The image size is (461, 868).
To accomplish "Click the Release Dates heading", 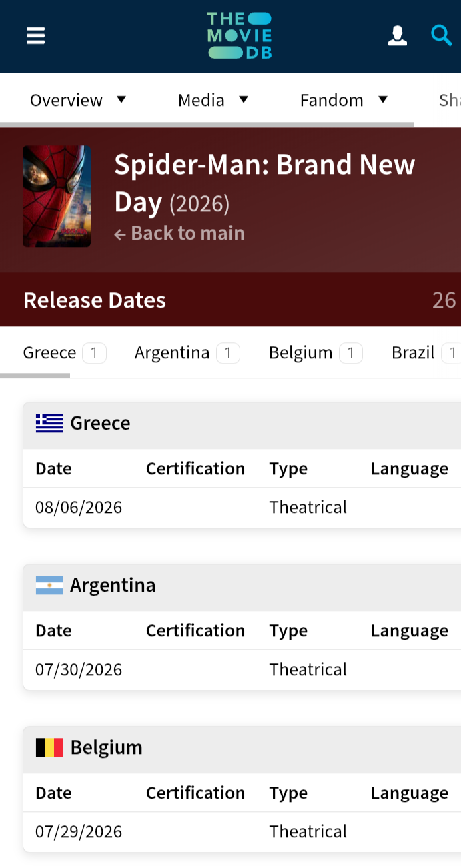I will pyautogui.click(x=95, y=300).
